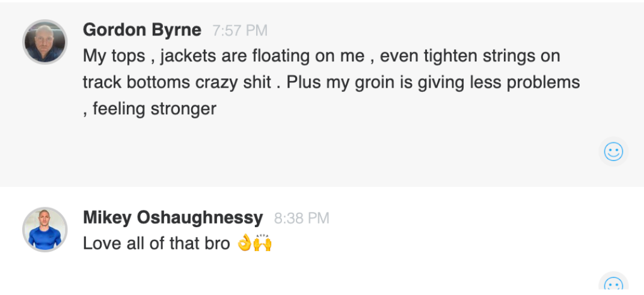Click empty gray space below "feeling stronger"

[x=301, y=150]
